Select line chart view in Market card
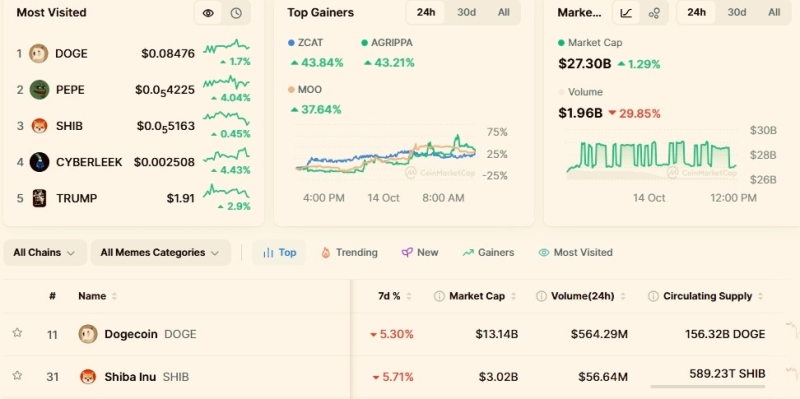This screenshot has height=399, width=800. (626, 13)
